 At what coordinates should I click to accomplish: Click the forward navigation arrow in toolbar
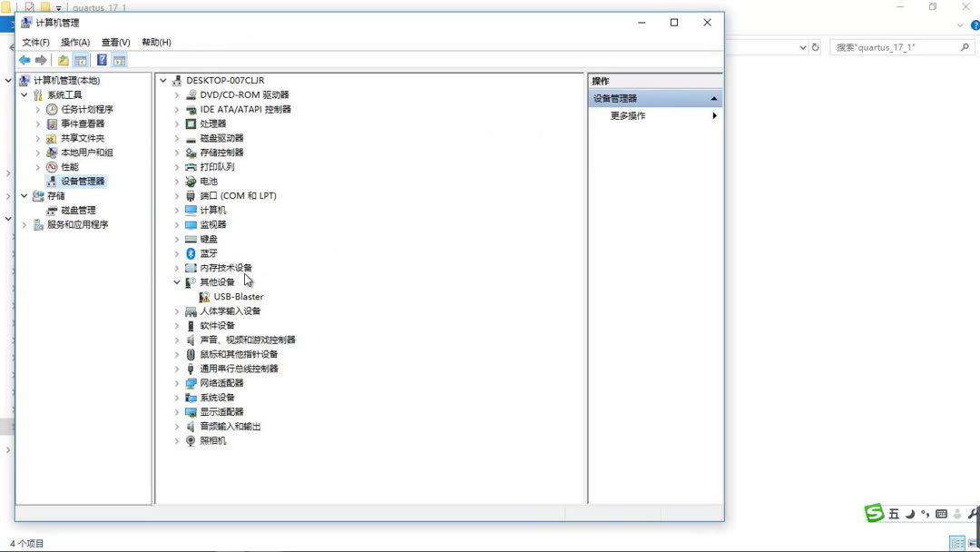(39, 59)
